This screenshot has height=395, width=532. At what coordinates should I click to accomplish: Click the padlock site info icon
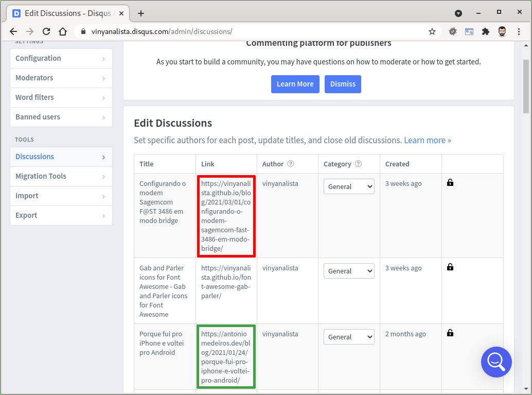tap(83, 31)
